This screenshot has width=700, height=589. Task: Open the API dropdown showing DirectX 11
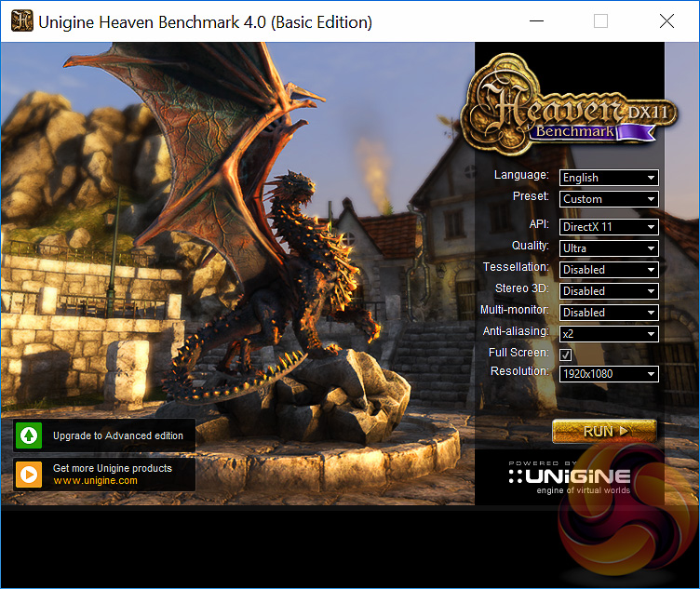[609, 227]
